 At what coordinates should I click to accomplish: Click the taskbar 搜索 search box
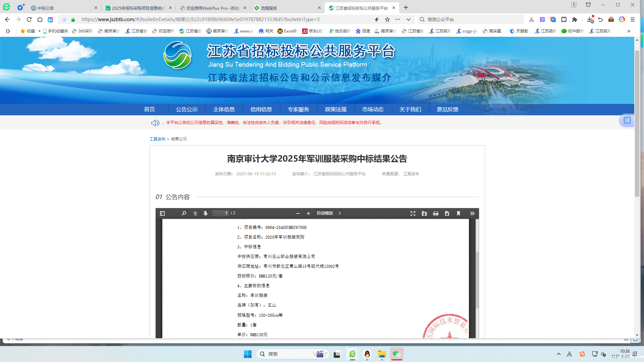point(292,354)
